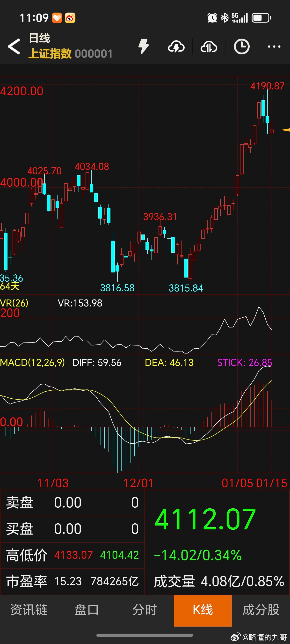Tap the 3815.84 low label

[x=186, y=288]
